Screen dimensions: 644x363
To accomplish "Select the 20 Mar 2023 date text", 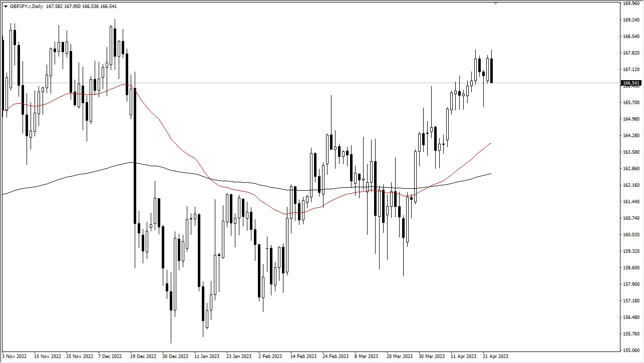I will (x=401, y=356).
